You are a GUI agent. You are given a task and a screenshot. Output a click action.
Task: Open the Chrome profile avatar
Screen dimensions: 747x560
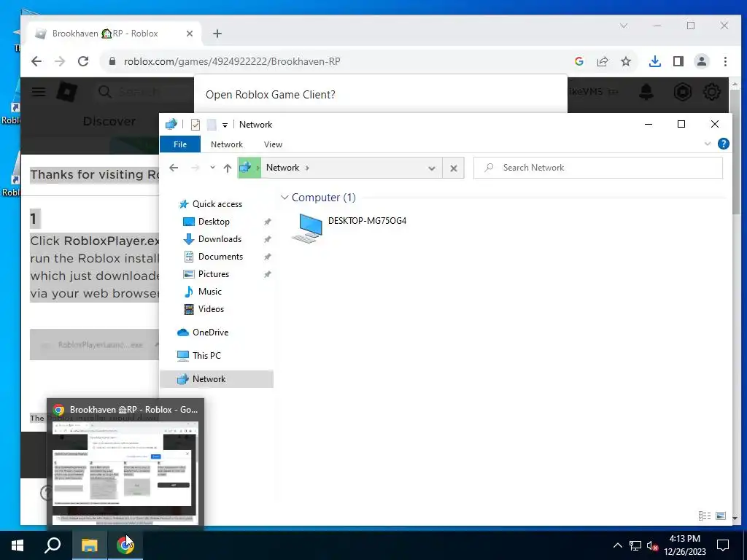point(702,61)
